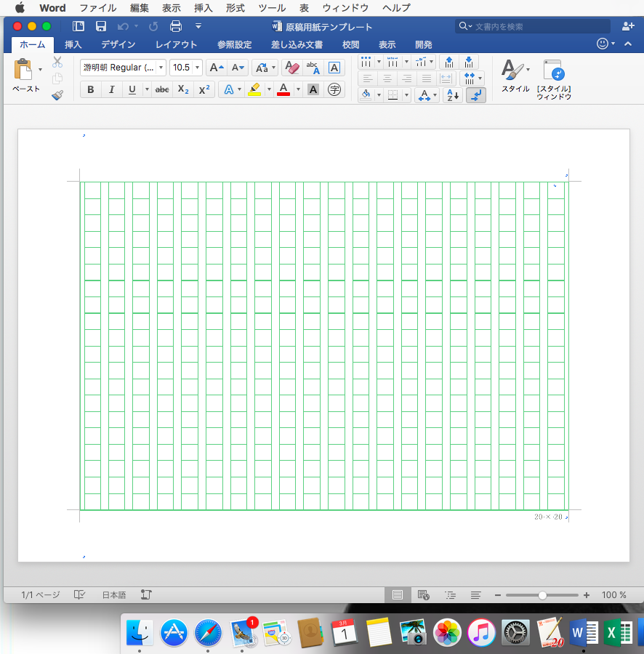Viewport: 644px width, 654px height.
Task: Click the Clear Formatting eraser icon
Action: [291, 68]
